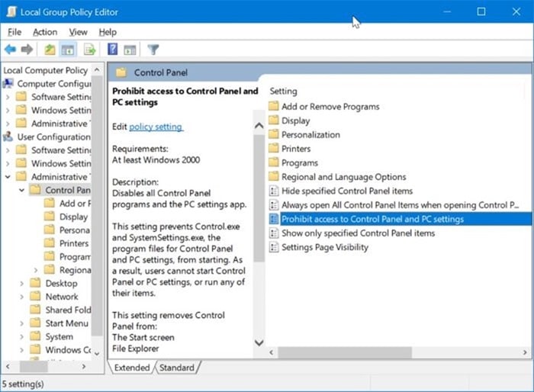Image resolution: width=534 pixels, height=392 pixels.
Task: Click Hide specified Control Panel items policy icon
Action: 273,191
